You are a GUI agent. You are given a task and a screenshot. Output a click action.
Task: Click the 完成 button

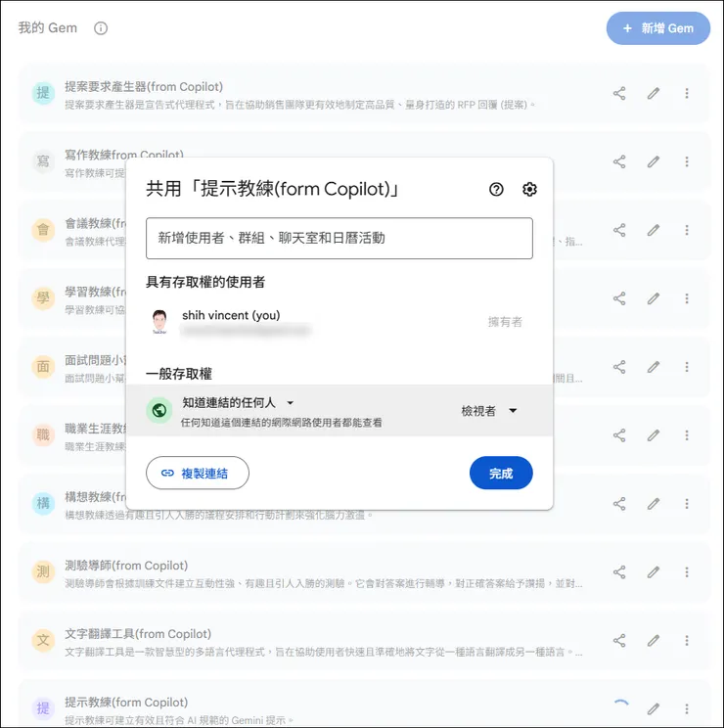501,474
